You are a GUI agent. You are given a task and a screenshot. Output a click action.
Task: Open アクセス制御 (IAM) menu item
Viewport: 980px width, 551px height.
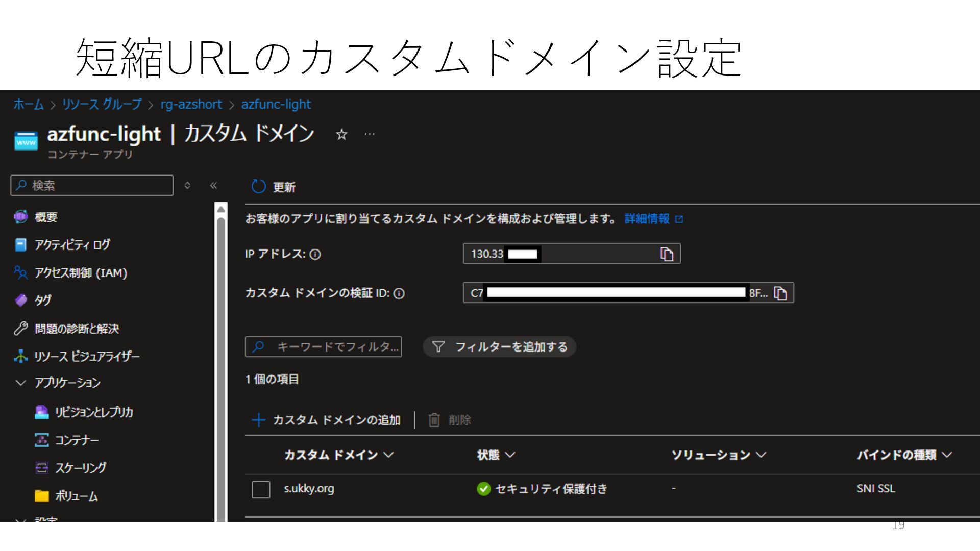80,273
